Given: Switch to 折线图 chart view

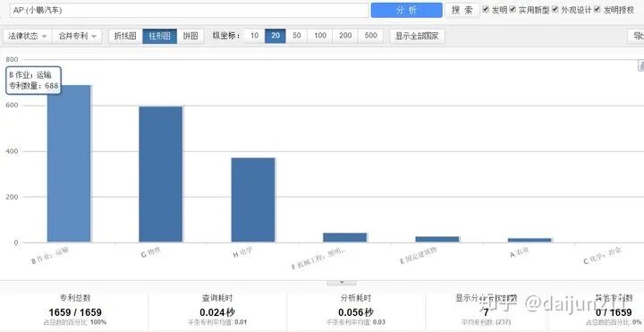Looking at the screenshot, I should coord(125,36).
